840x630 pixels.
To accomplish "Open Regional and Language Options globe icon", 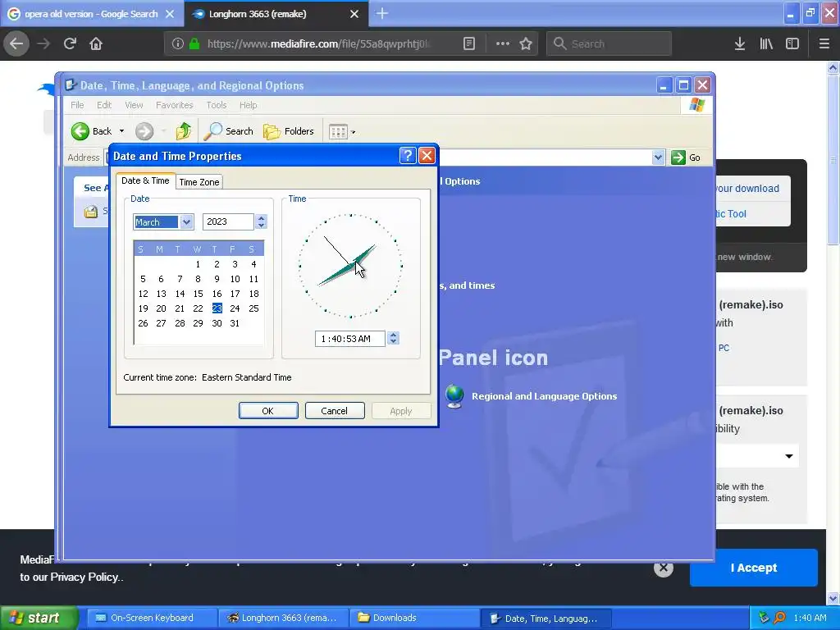I will click(454, 396).
